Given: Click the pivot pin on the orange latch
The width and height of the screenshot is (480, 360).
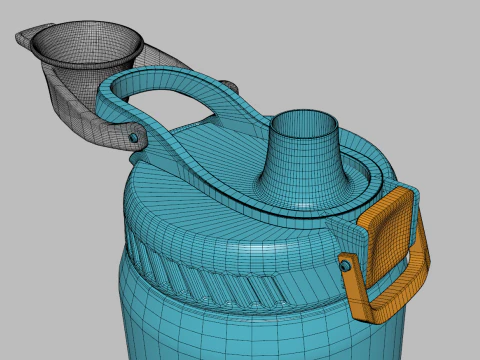Looking at the screenshot, I should pyautogui.click(x=346, y=266).
